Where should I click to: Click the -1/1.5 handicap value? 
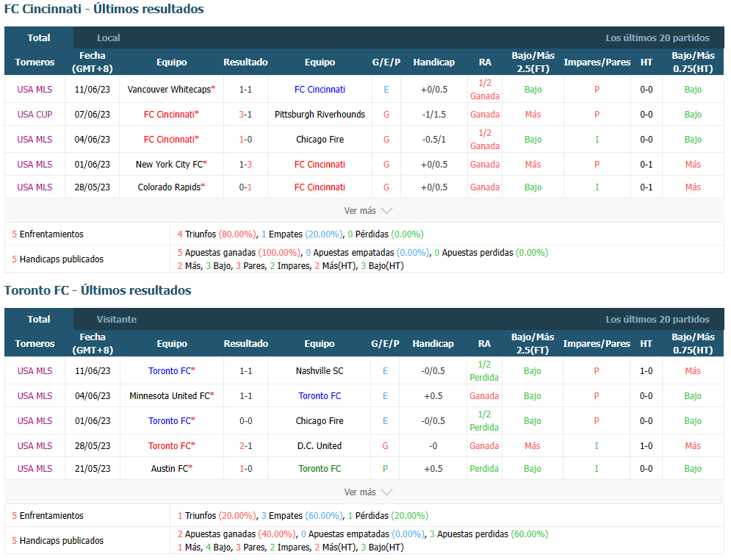tap(434, 114)
